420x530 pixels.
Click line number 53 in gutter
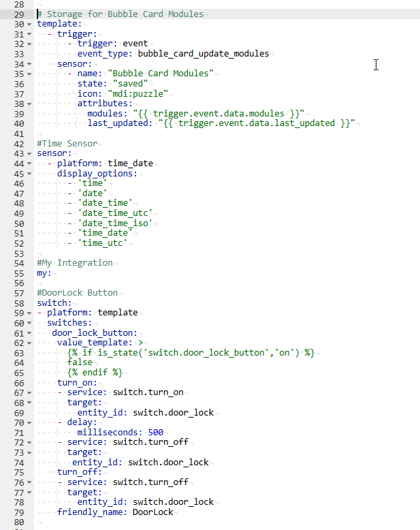tap(19, 254)
